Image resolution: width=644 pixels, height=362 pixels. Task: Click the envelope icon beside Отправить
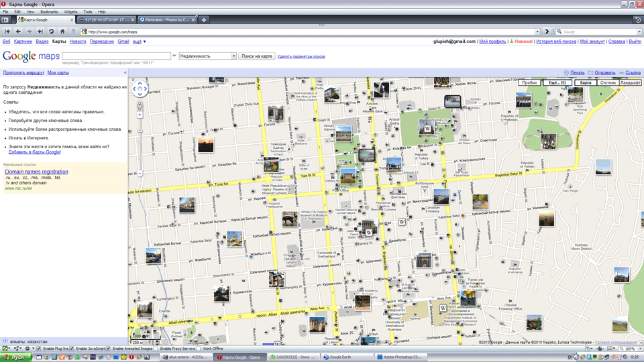pyautogui.click(x=590, y=72)
